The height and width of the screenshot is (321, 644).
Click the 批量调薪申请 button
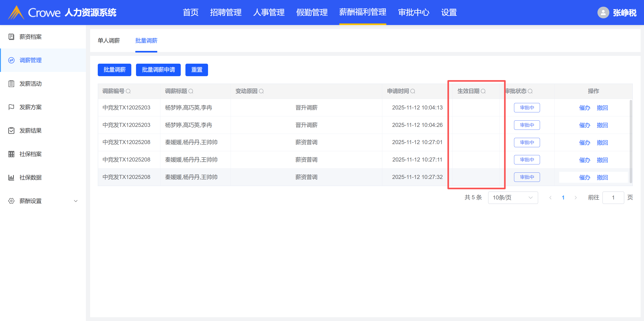[158, 70]
